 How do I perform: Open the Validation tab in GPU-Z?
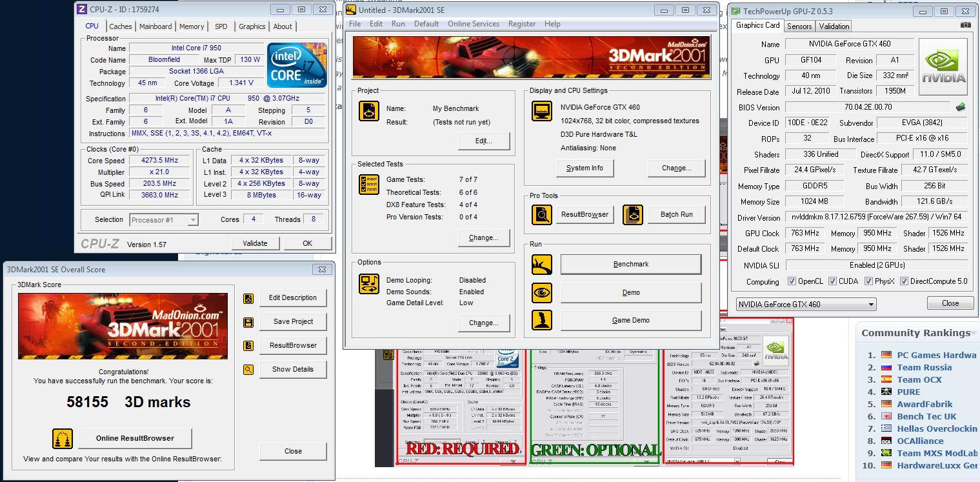point(834,26)
